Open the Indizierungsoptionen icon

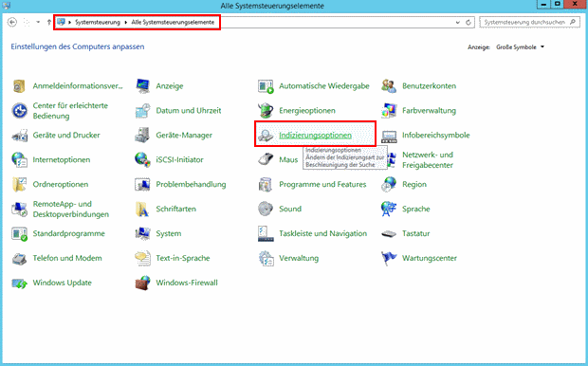point(266,136)
